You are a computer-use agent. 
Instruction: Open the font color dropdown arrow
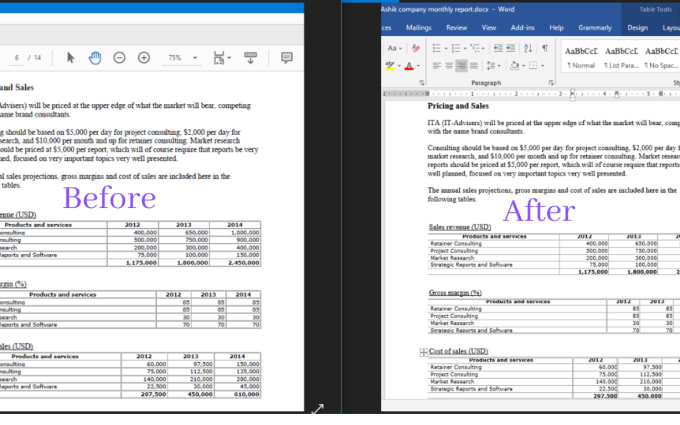(418, 66)
